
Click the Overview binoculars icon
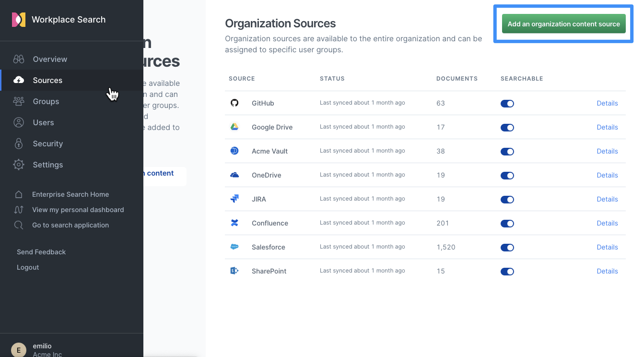click(x=19, y=59)
